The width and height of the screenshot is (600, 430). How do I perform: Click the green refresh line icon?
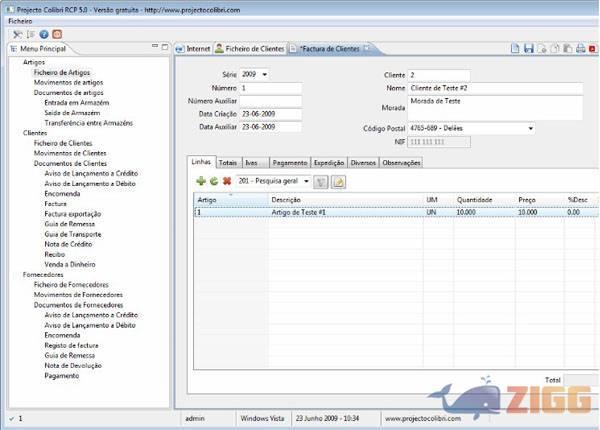click(x=213, y=181)
